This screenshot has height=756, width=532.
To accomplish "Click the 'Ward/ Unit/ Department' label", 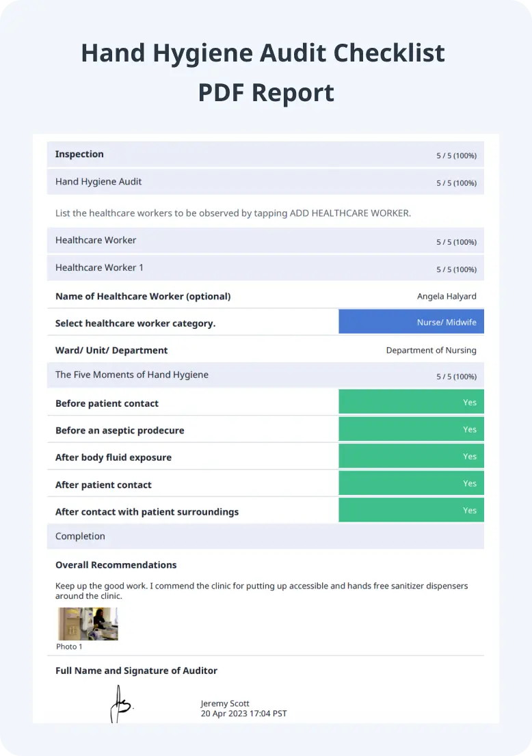I will coord(111,351).
